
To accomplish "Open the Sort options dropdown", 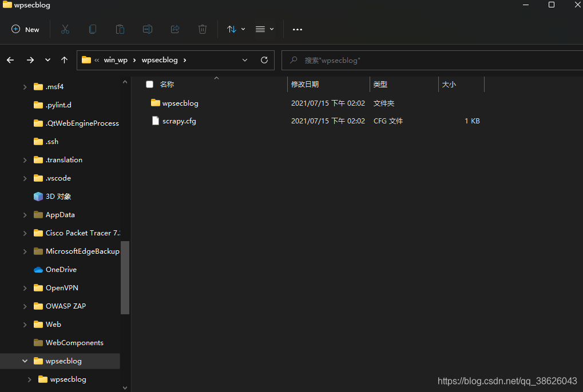I will 236,29.
